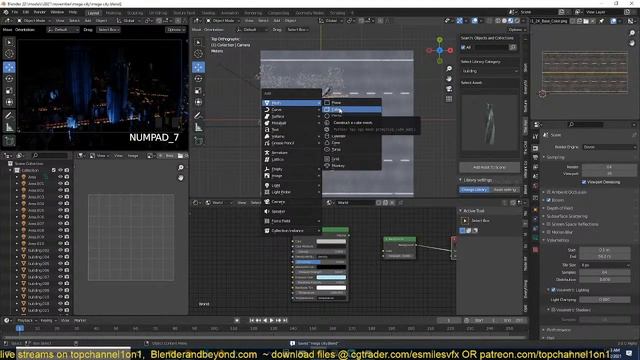Click the Change Library button
This screenshot has height=360, width=640.
(x=474, y=190)
